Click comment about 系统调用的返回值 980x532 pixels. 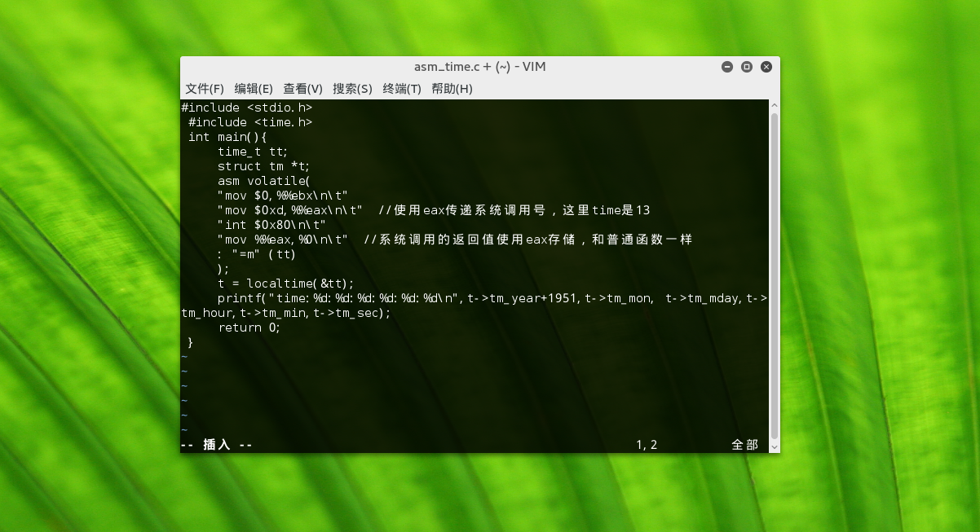pos(528,240)
